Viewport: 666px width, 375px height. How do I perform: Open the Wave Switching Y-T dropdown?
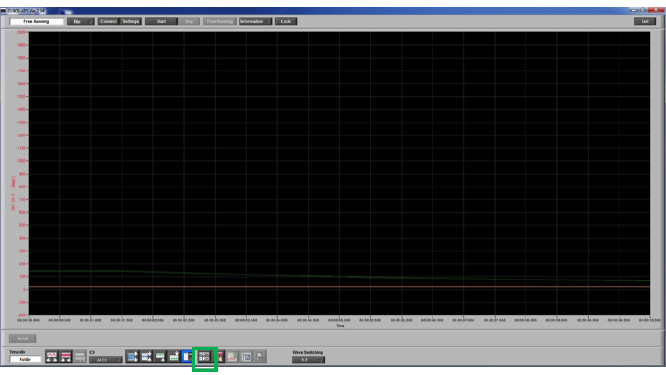click(308, 360)
